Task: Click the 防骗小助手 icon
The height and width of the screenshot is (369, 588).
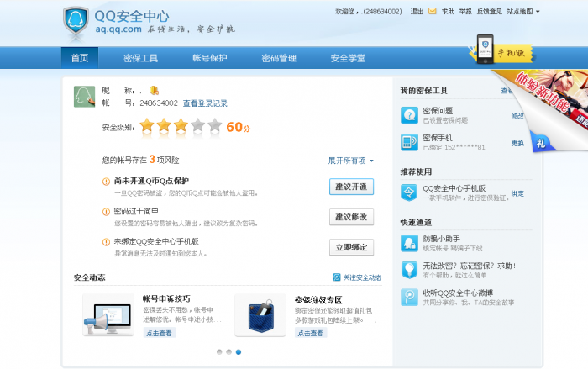Action: (x=409, y=243)
